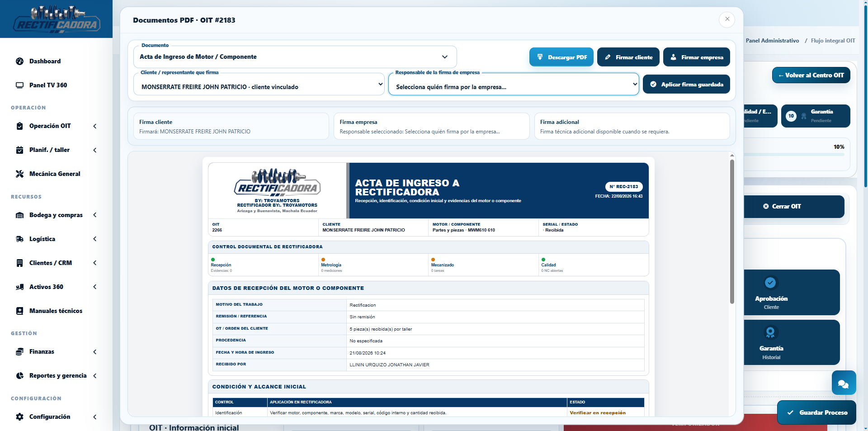Open the Cliente representante que firma dropdown
The image size is (868, 431).
click(259, 85)
